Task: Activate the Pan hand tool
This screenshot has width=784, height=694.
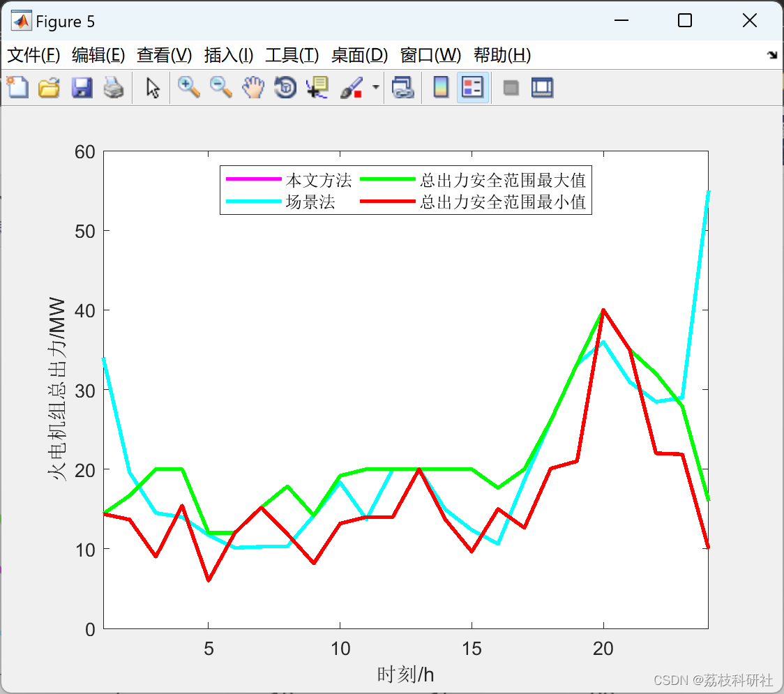Action: point(253,88)
